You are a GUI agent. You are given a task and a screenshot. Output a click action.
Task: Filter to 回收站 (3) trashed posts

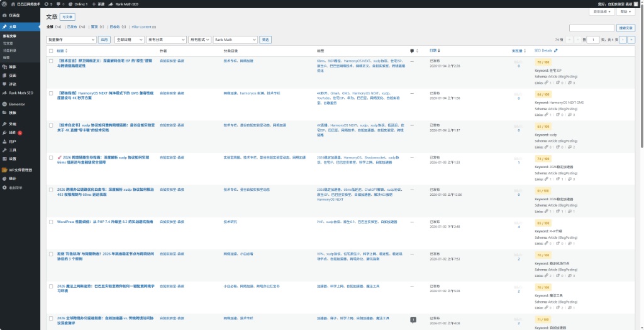[x=118, y=26]
